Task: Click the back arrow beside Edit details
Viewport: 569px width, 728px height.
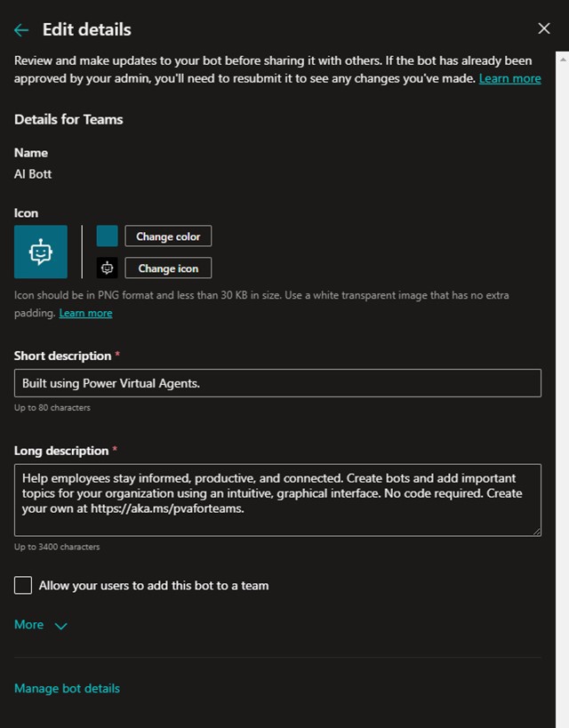Action: point(21,29)
